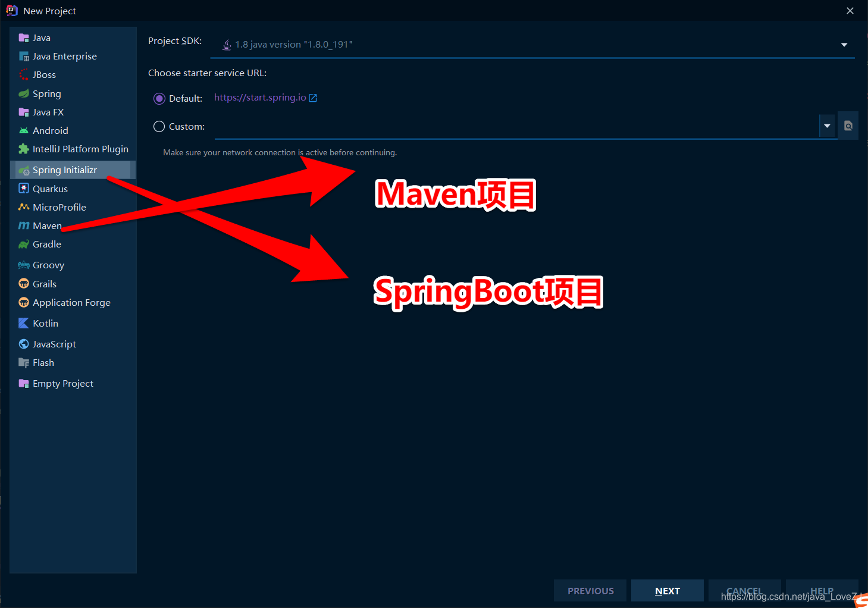Open the https://start.spring.io link
The image size is (868, 608).
pos(260,98)
